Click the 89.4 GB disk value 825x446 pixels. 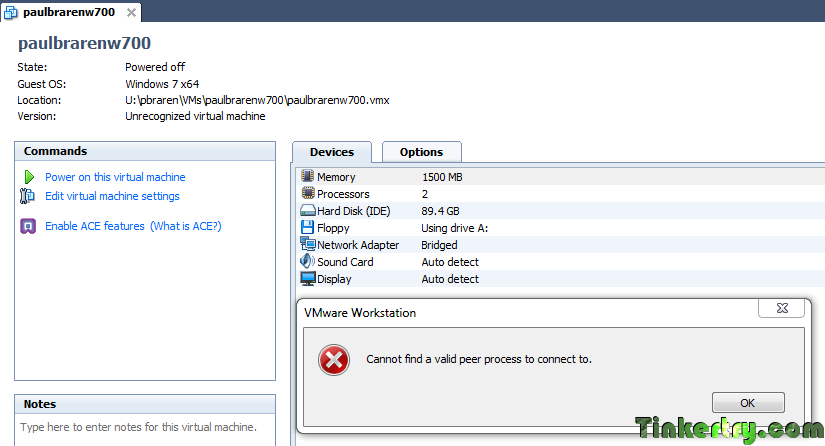coord(440,211)
